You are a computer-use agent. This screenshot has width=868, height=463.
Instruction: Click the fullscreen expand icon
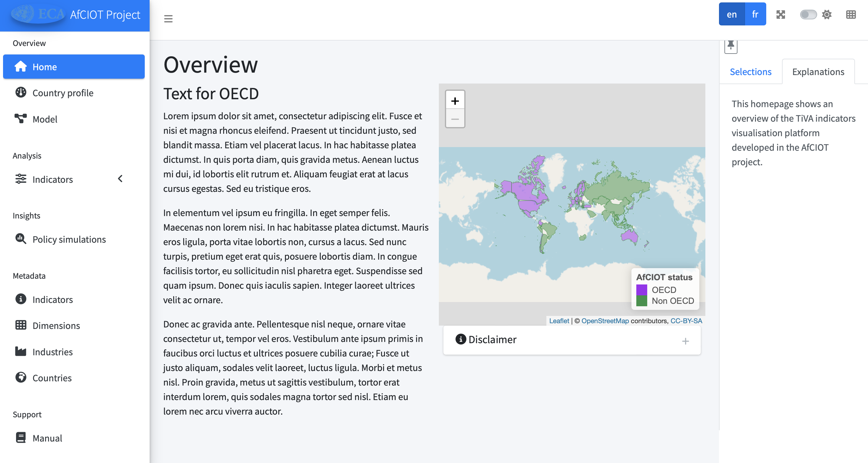(780, 15)
